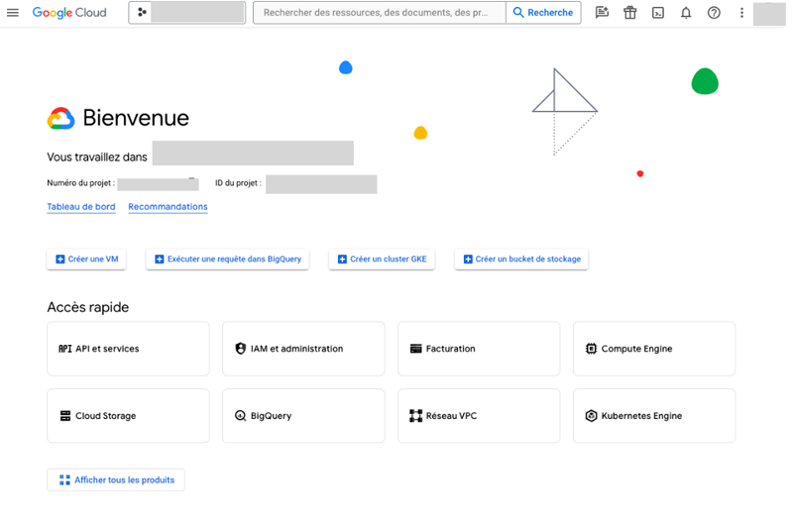Screen dimensions: 793x532
Task: Open the hamburger navigation menu
Action: coord(13,13)
